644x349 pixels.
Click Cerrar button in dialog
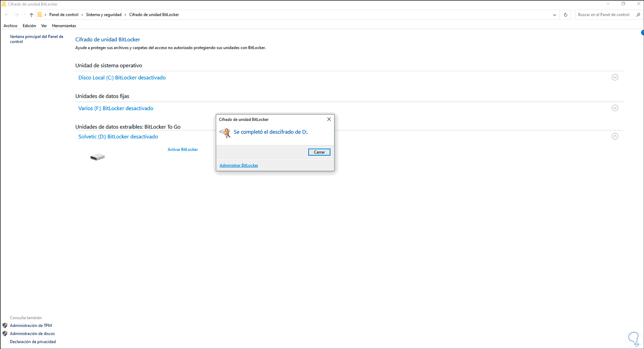pos(319,152)
